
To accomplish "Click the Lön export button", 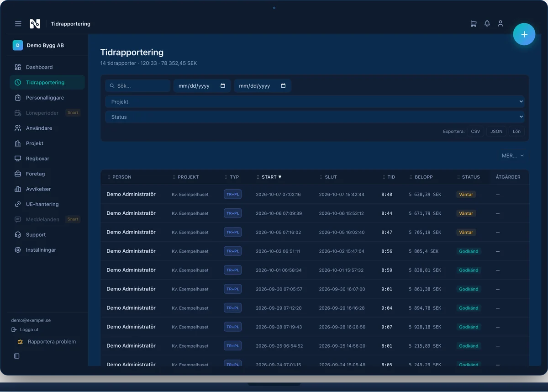I will pos(516,132).
